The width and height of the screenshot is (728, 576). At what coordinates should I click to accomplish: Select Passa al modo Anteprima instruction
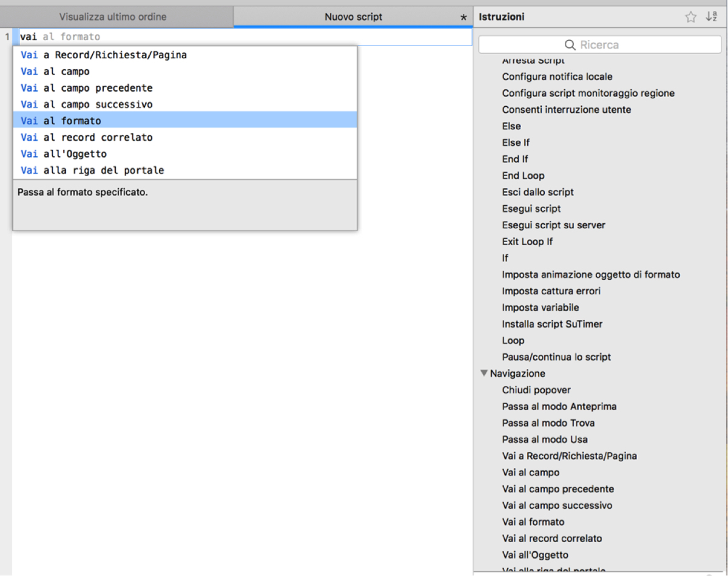tap(559, 406)
